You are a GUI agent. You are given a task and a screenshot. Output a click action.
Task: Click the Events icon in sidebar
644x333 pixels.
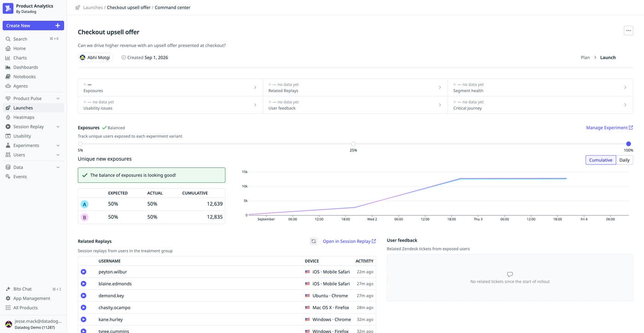(8, 177)
